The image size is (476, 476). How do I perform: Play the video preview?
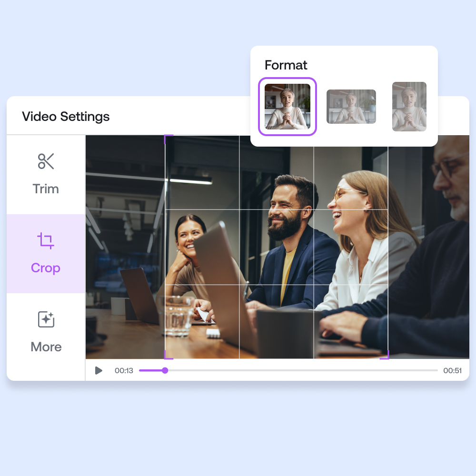point(99,370)
